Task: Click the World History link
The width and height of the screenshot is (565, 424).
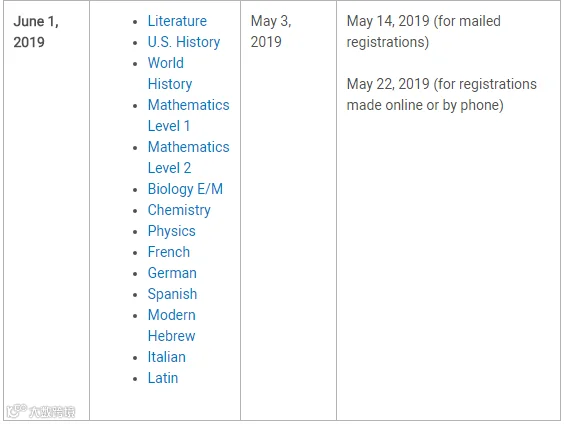Action: click(170, 73)
